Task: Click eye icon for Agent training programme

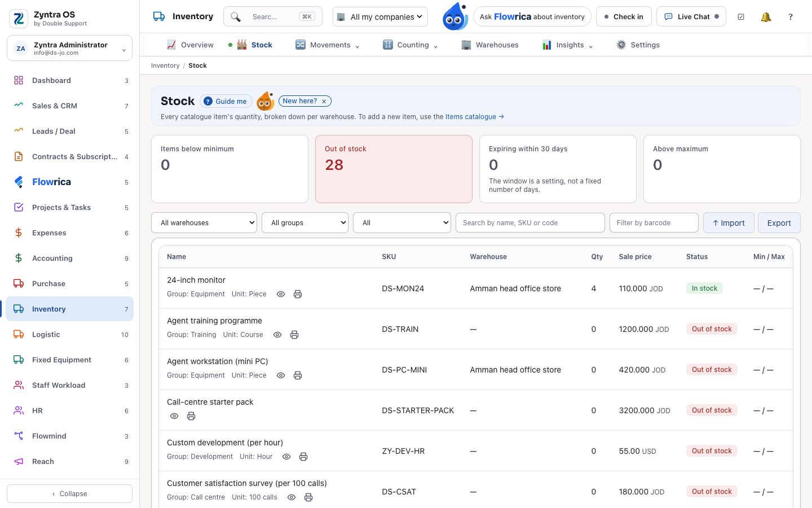Action: 277,335
